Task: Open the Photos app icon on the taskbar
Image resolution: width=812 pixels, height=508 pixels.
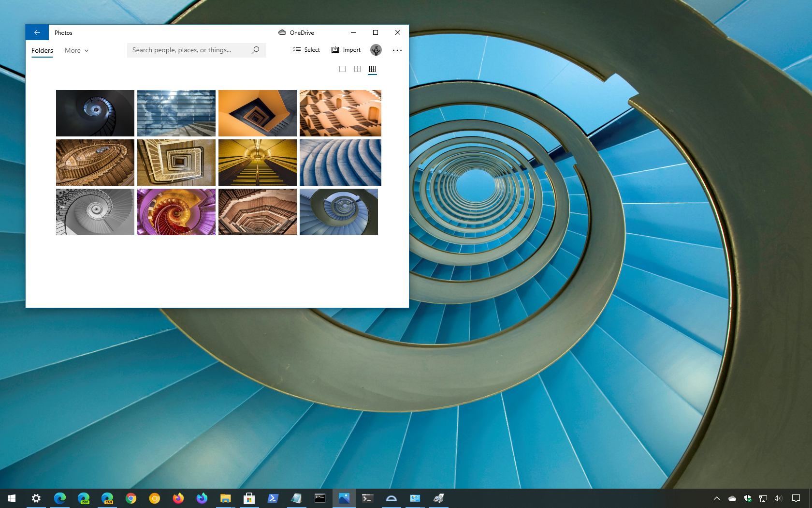Action: point(344,498)
